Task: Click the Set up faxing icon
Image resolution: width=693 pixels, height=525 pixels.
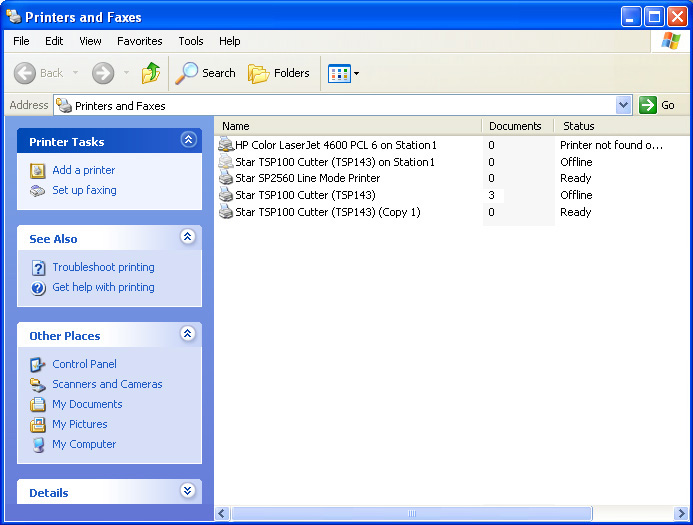Action: (38, 191)
